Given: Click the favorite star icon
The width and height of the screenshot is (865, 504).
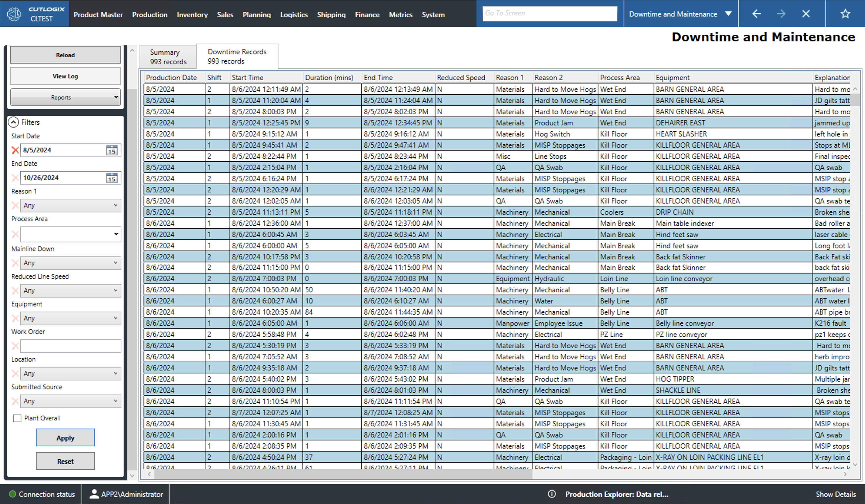Looking at the screenshot, I should coord(845,14).
